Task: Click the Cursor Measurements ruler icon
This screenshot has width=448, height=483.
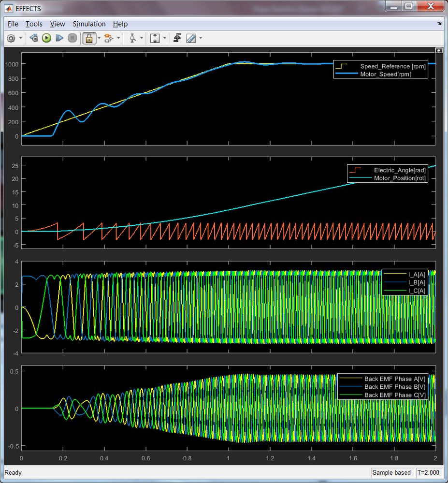Action: click(191, 38)
